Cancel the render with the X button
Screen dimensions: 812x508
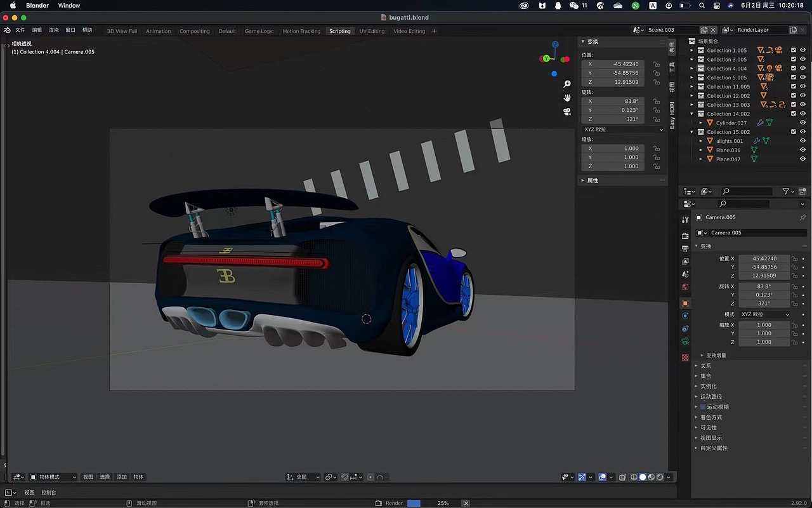point(466,503)
